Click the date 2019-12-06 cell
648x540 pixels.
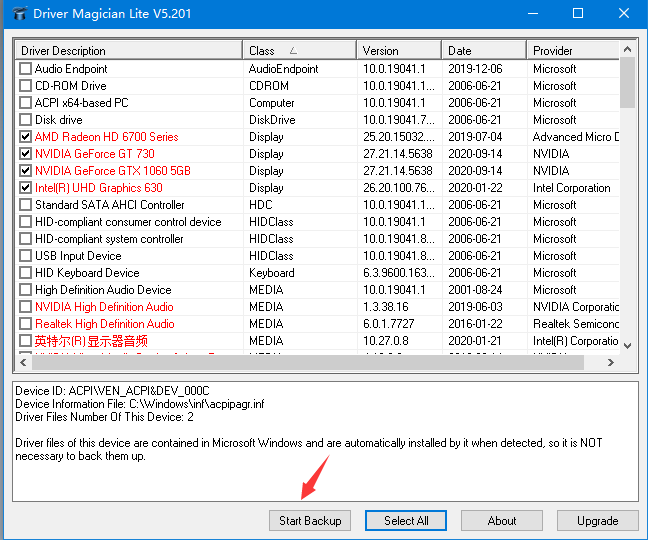475,69
